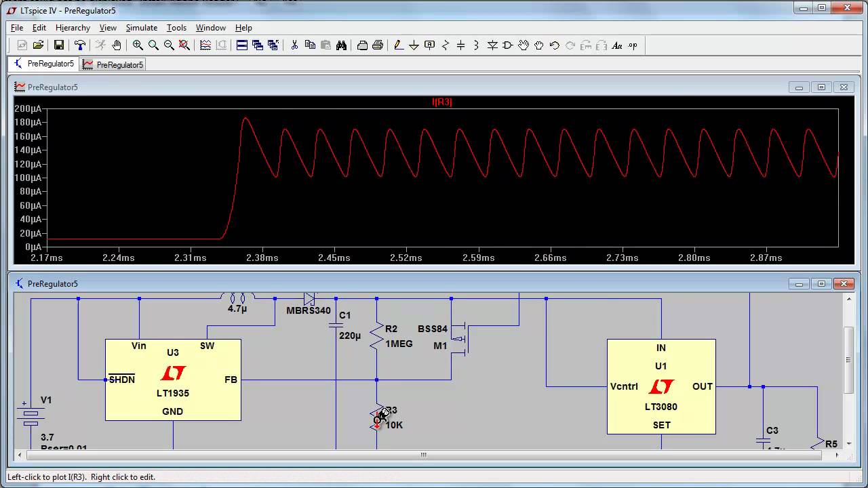Click the Find binoculars icon
The height and width of the screenshot is (488, 868).
[341, 45]
